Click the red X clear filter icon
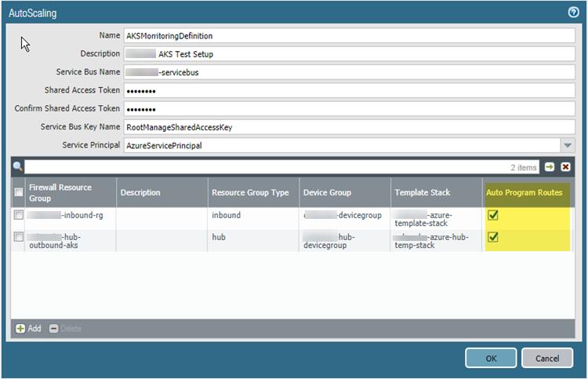Image resolution: width=588 pixels, height=379 pixels. (x=565, y=167)
